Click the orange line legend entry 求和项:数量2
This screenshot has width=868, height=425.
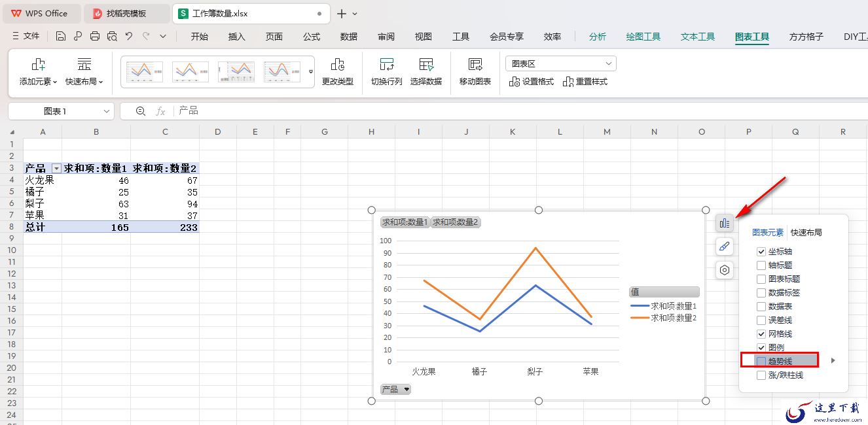[x=663, y=318]
